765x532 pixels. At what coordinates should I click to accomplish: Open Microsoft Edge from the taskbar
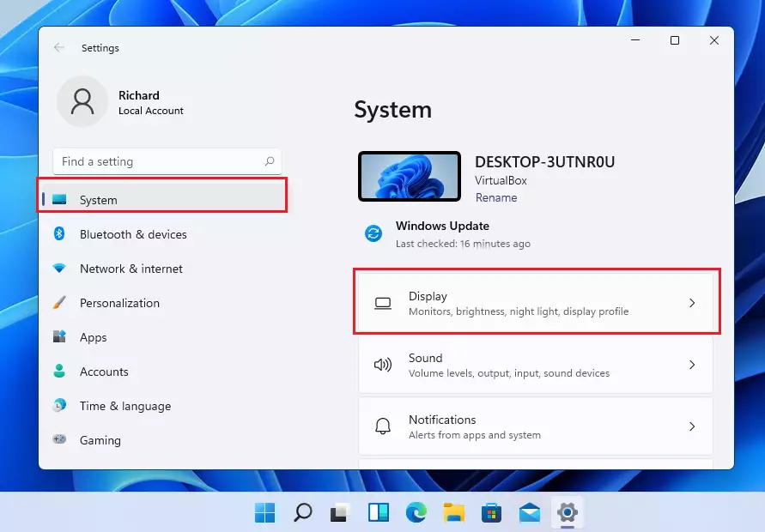tap(416, 512)
